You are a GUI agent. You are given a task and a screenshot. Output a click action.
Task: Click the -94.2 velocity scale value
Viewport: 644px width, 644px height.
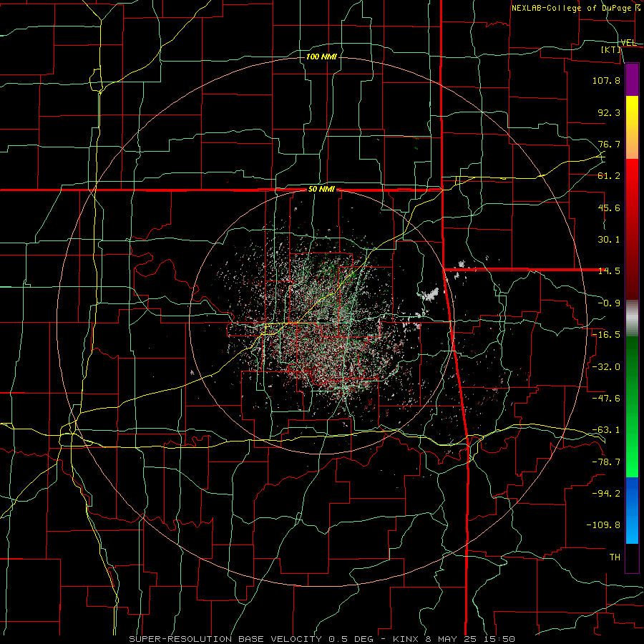pos(606,493)
